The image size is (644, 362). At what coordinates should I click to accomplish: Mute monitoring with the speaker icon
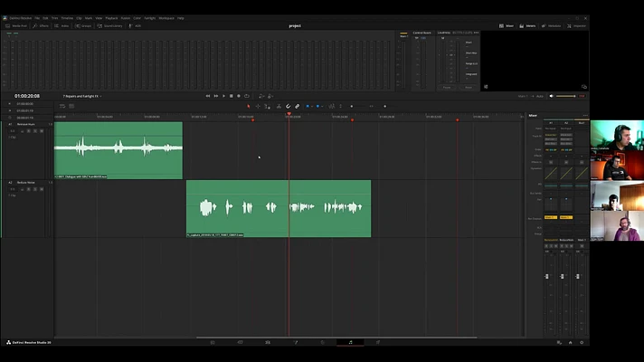pyautogui.click(x=552, y=96)
